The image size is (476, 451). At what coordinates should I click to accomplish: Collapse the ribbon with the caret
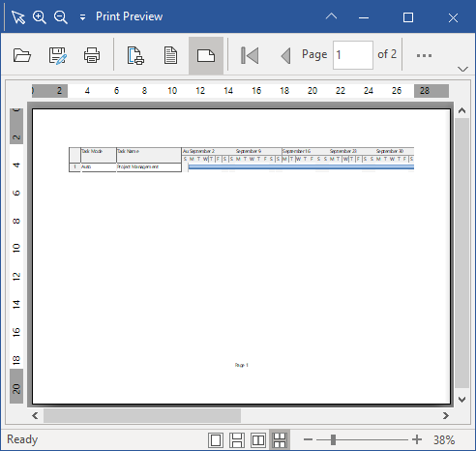pos(331,16)
